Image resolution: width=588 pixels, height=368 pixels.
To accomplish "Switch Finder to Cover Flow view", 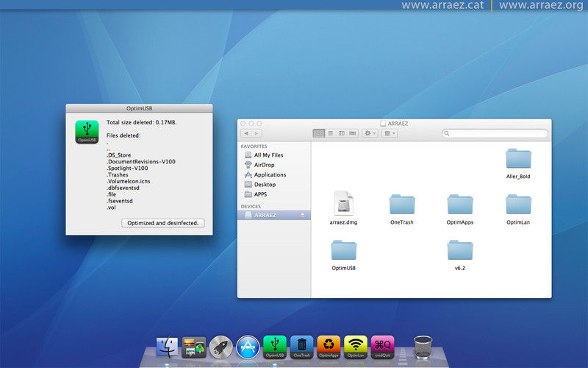I will (353, 133).
